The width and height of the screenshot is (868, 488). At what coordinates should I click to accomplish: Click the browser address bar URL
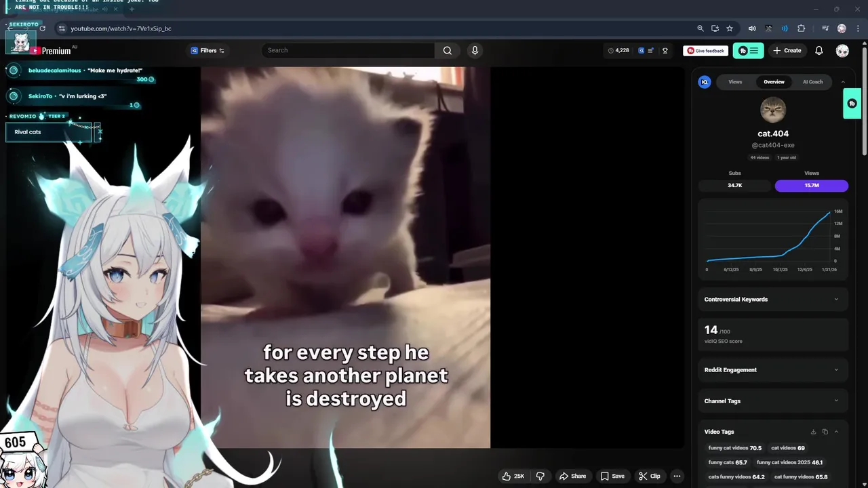coord(121,28)
